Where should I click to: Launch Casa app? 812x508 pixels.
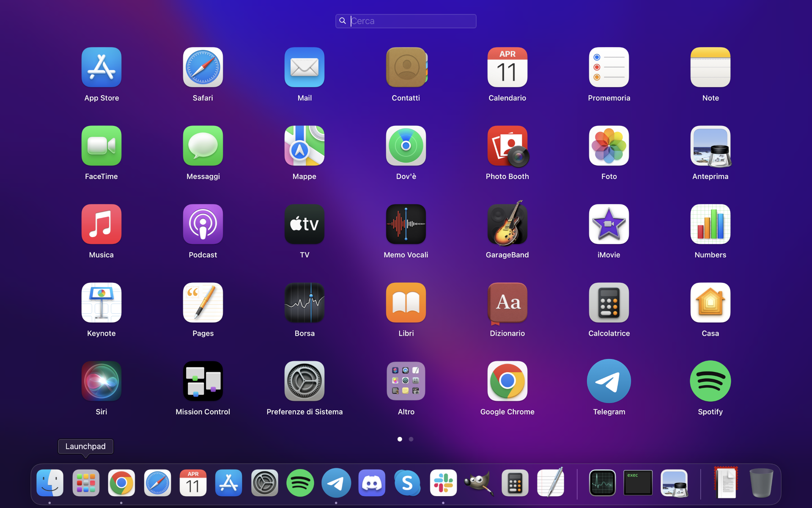(710, 303)
